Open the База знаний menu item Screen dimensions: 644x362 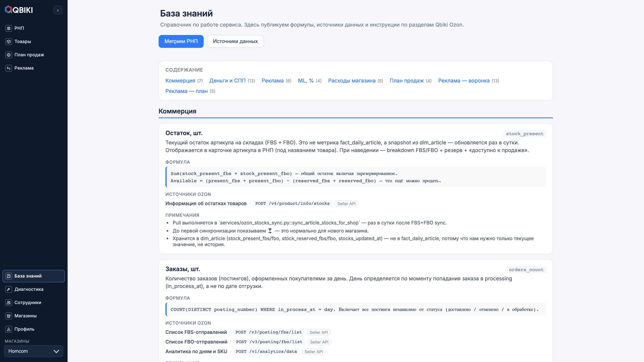coord(33,276)
